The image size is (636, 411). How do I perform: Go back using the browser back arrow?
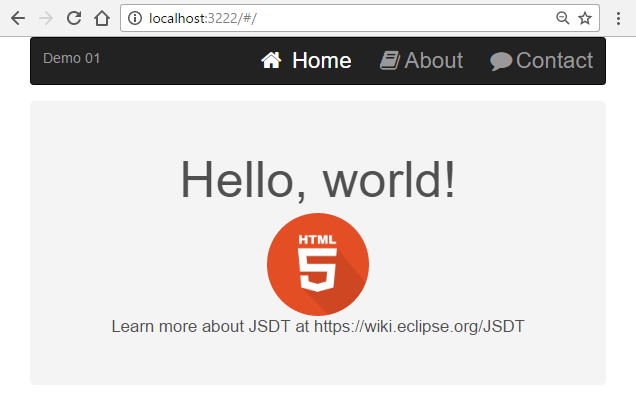pos(18,18)
